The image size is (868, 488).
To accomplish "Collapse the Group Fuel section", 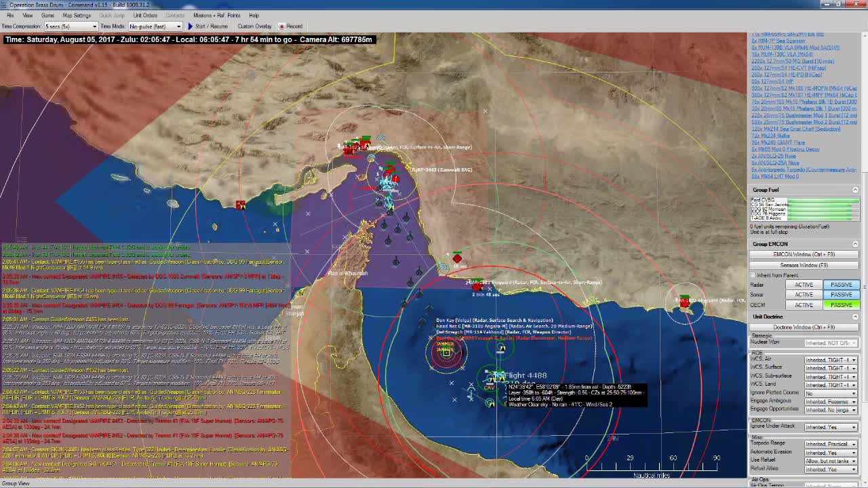I will [x=855, y=190].
